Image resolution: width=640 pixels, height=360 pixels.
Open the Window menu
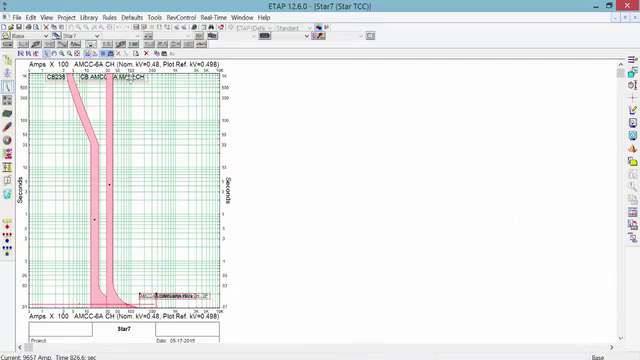tap(242, 18)
